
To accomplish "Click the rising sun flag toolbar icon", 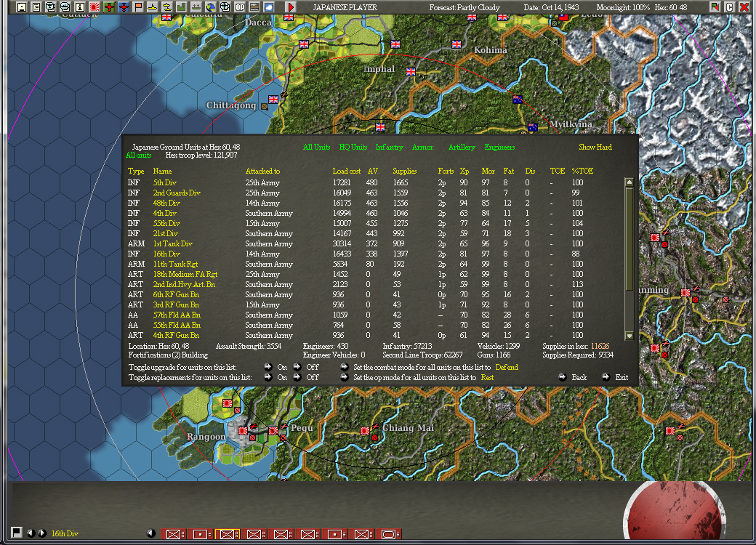I will coord(94,7).
